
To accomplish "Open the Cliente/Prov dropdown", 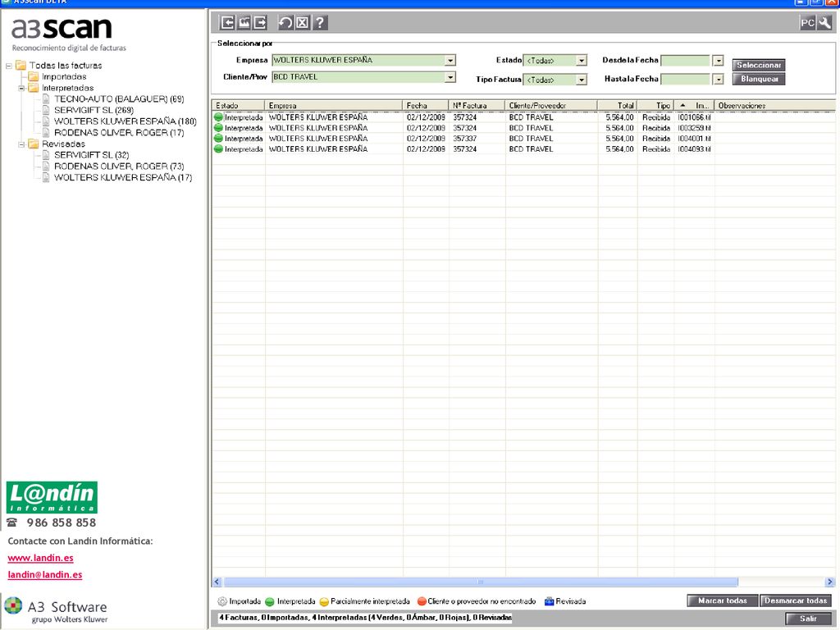I will coord(450,77).
